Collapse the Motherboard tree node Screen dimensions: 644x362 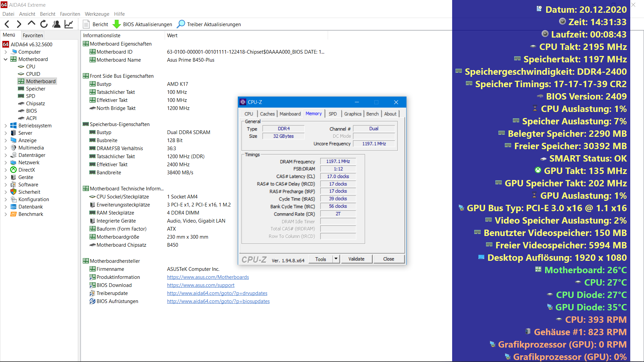[x=5, y=59]
